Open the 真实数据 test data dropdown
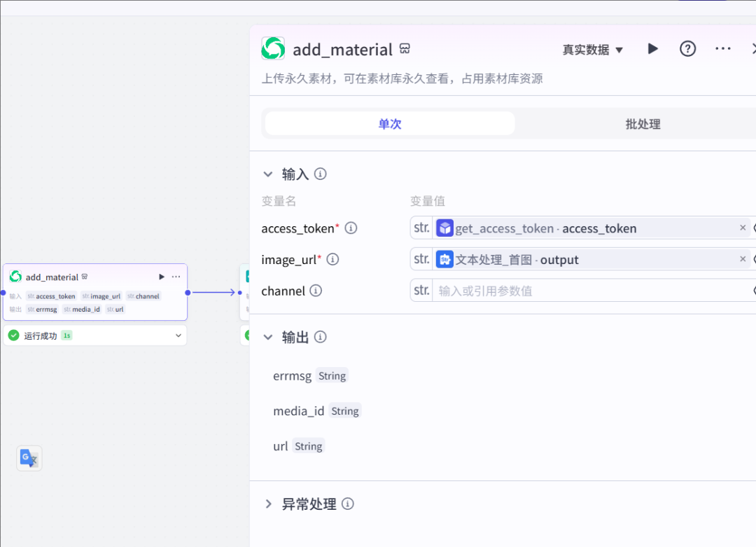Image resolution: width=756 pixels, height=547 pixels. tap(592, 49)
